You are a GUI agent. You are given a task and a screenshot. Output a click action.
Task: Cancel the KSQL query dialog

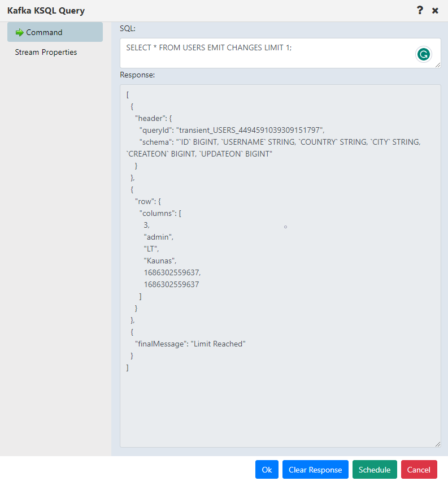click(419, 469)
